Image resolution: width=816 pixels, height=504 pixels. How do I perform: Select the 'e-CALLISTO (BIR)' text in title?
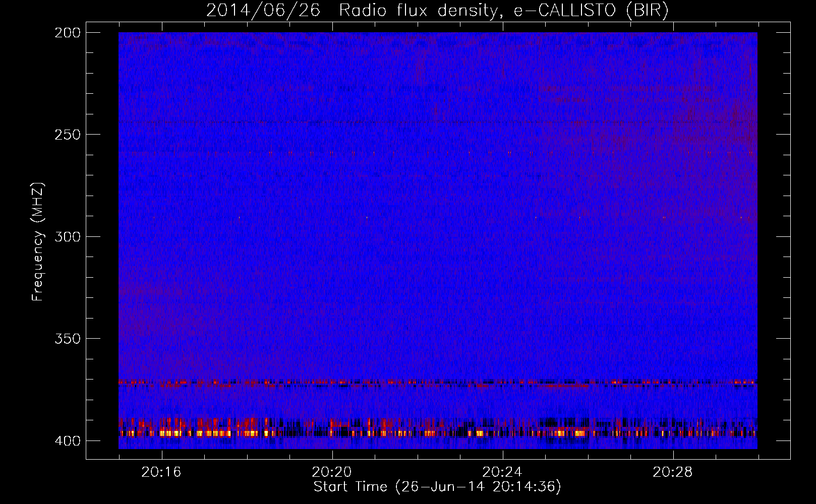[x=591, y=11]
